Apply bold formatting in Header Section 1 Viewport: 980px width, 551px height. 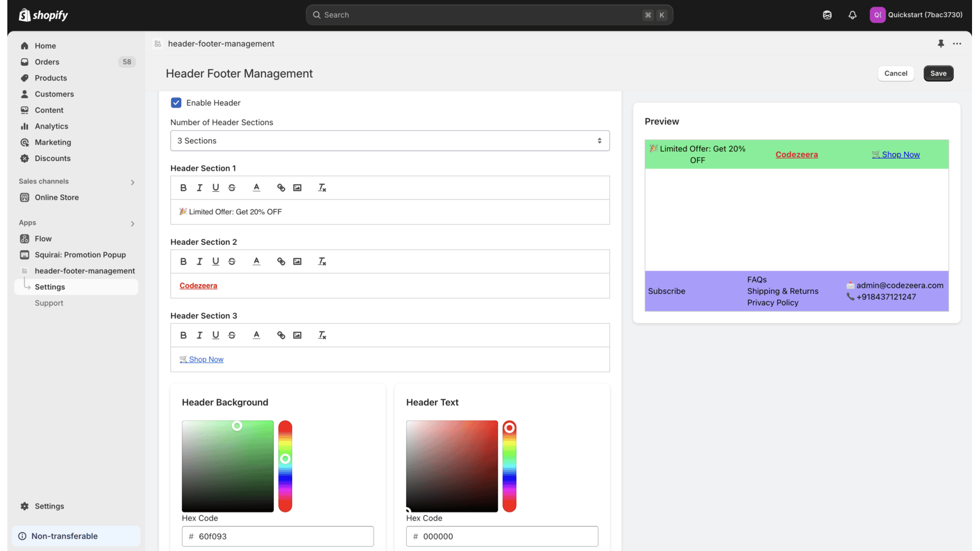183,187
